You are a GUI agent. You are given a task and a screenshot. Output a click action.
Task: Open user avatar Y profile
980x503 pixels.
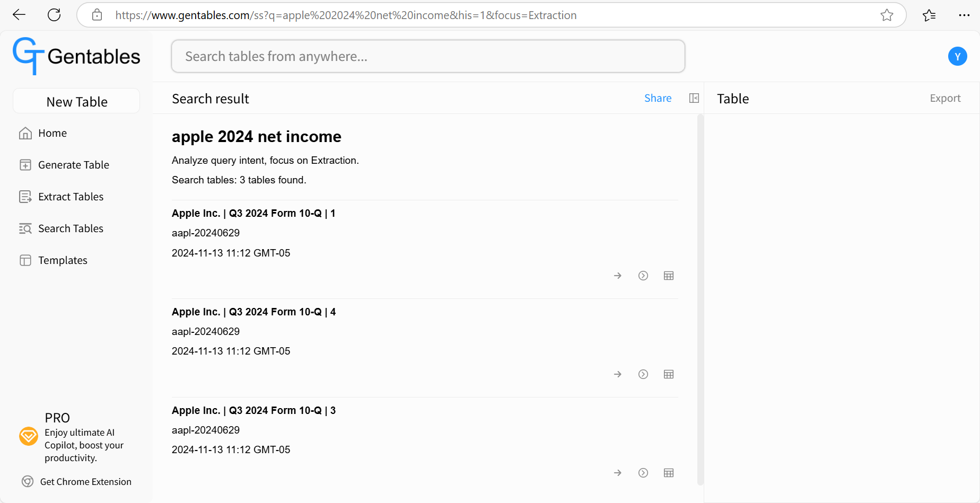(957, 56)
